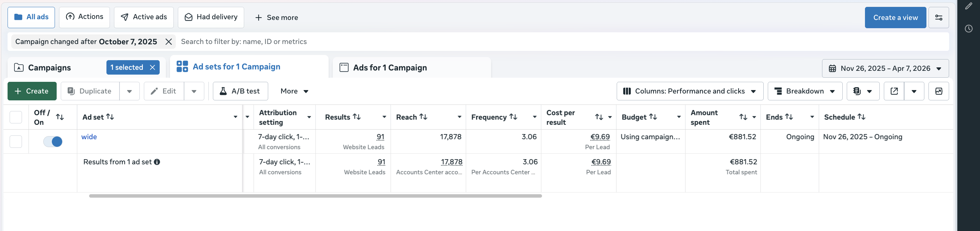
Task: Expand the Duplicate options dropdown arrow
Action: pos(129,91)
